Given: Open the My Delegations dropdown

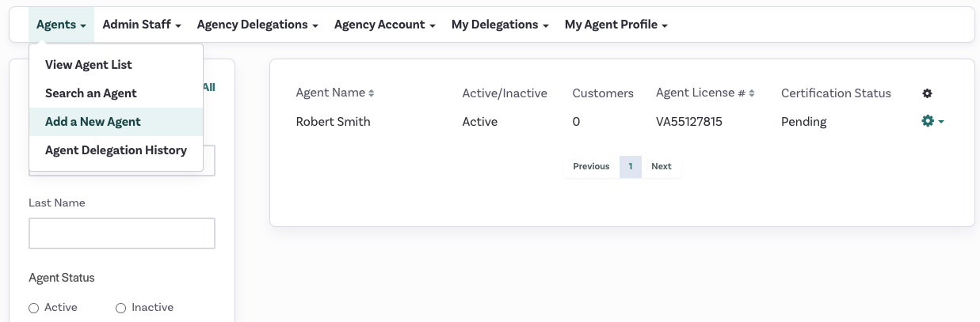Looking at the screenshot, I should [x=500, y=25].
